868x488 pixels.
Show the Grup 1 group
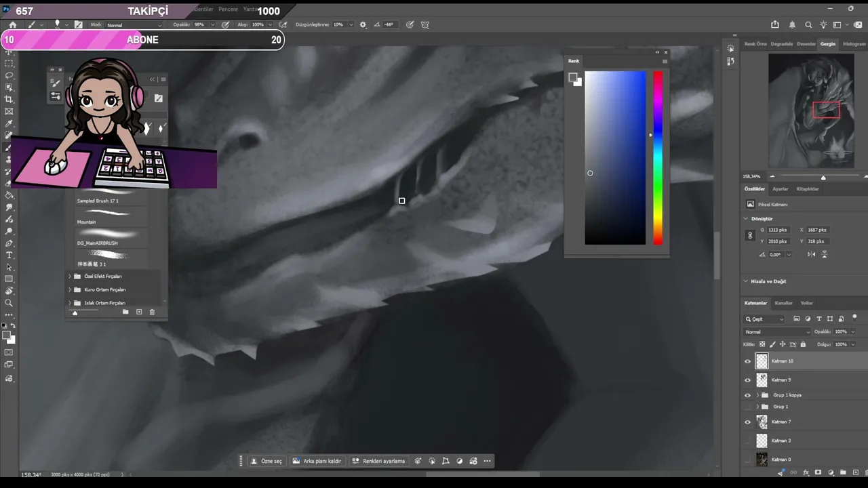click(748, 407)
